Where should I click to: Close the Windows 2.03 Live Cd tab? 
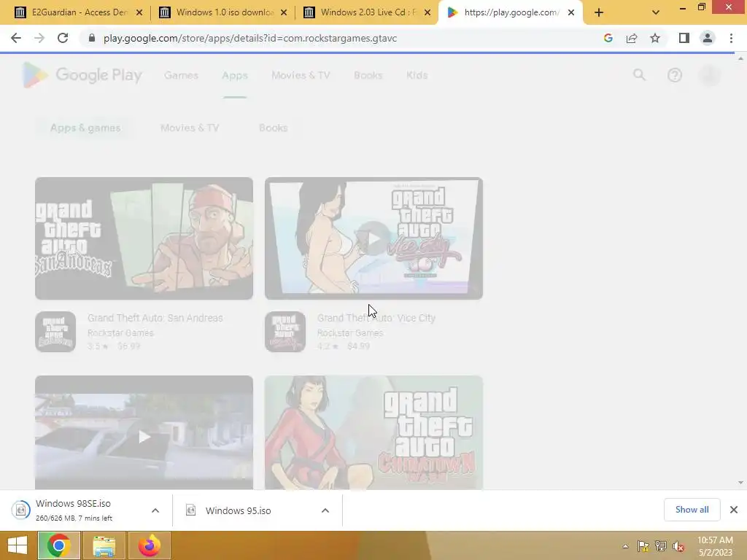pyautogui.click(x=427, y=12)
